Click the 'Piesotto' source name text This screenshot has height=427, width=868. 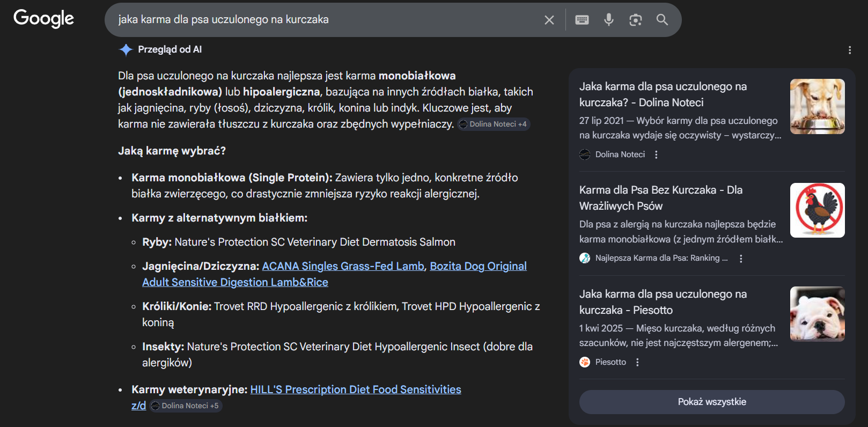(610, 362)
